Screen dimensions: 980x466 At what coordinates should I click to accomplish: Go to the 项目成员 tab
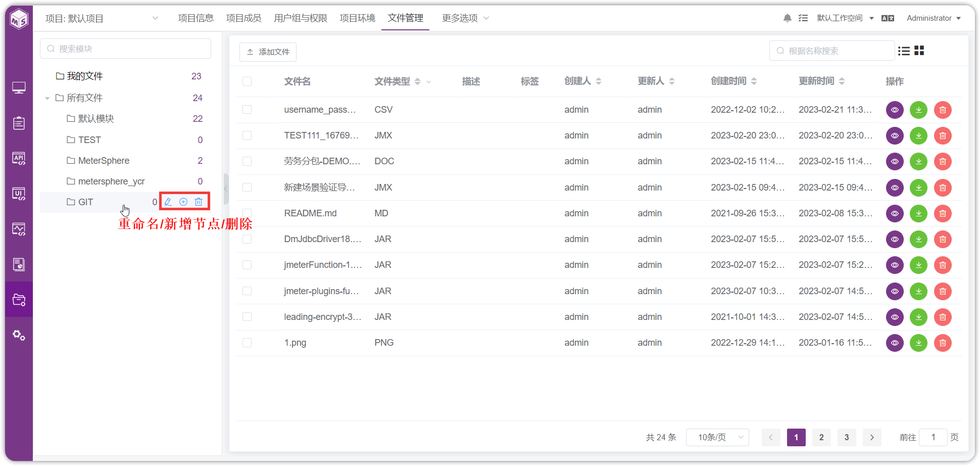[x=243, y=18]
